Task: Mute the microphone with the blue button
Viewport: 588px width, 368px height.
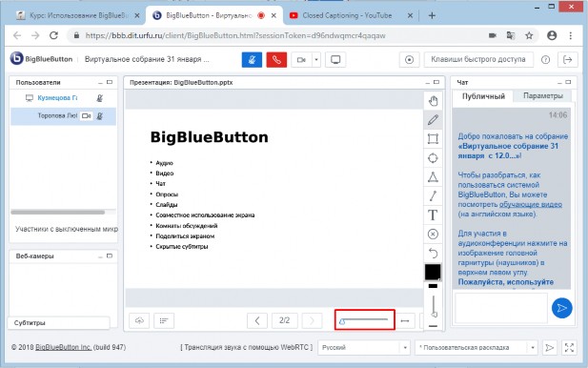Action: coord(252,60)
